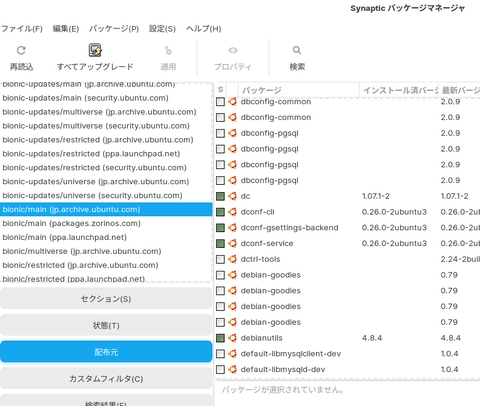
Task: Click the Ubuntu logo icon beside debianutils
Action: [232, 338]
